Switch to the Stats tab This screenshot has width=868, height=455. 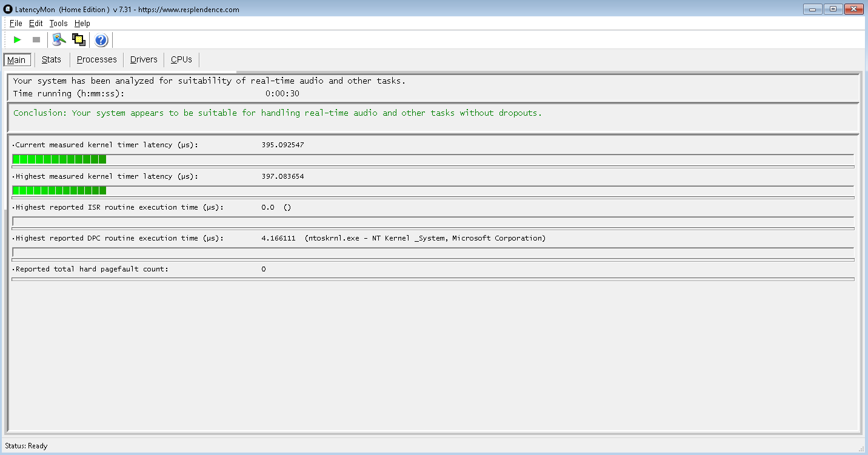tap(52, 59)
